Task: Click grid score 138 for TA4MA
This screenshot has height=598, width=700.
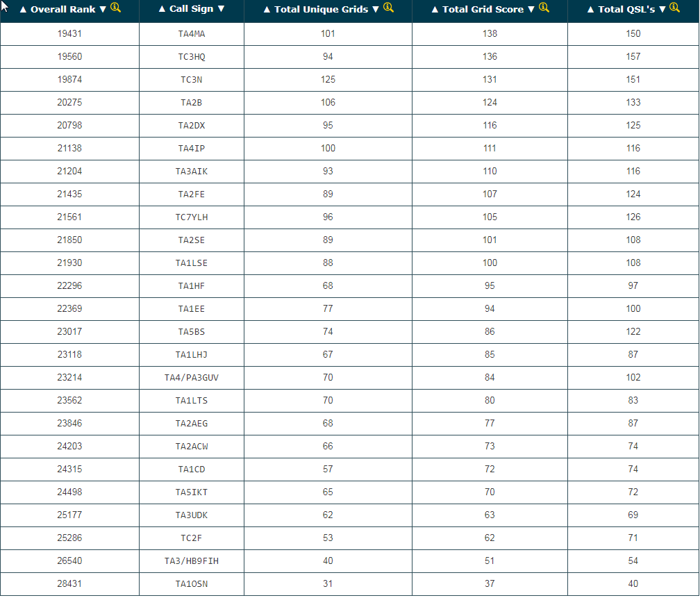Action: (x=490, y=33)
